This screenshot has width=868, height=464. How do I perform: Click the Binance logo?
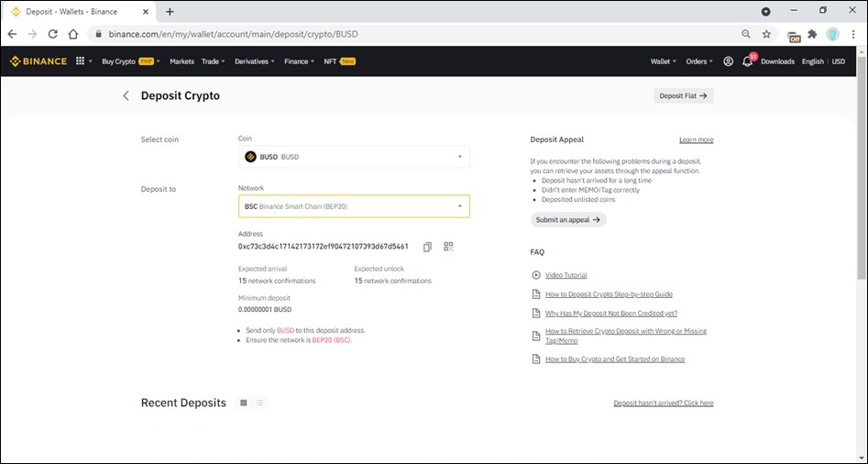coord(38,61)
